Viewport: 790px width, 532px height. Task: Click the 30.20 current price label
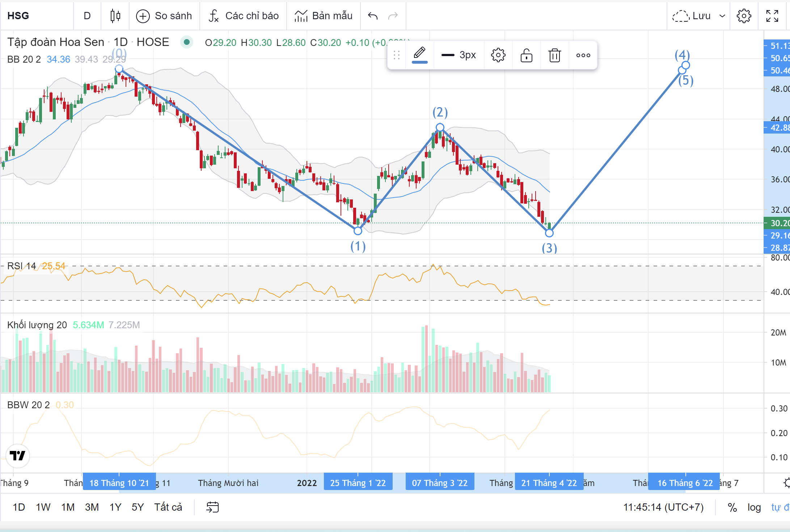click(x=777, y=223)
